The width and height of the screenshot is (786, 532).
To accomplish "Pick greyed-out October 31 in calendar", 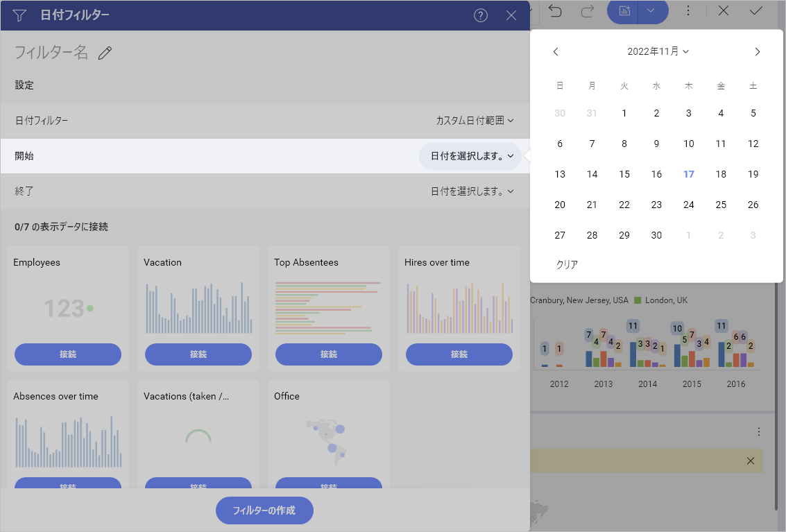I will point(592,113).
